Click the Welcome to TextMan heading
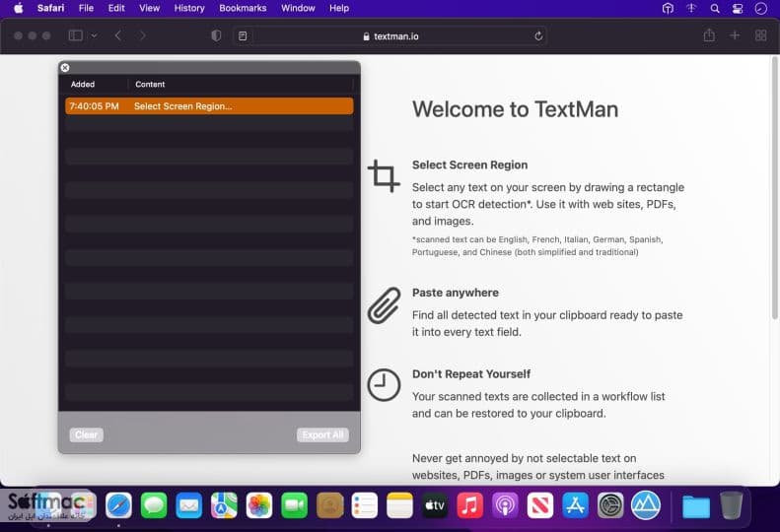780x532 pixels. (515, 109)
